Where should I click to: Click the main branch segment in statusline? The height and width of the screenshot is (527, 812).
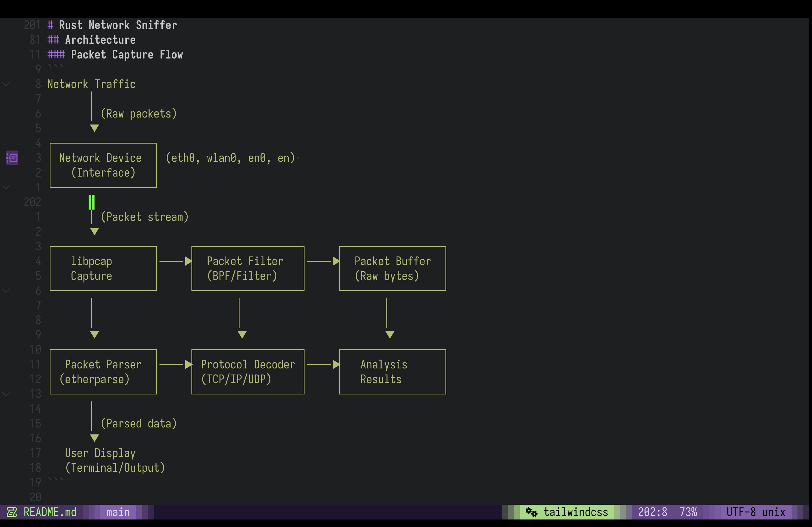(x=118, y=512)
